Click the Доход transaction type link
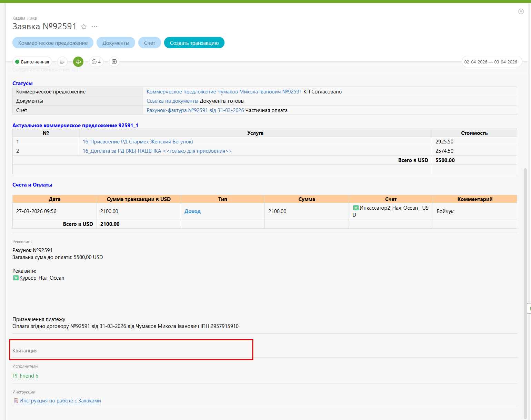Screen dimensions: 531x420 tap(192, 211)
